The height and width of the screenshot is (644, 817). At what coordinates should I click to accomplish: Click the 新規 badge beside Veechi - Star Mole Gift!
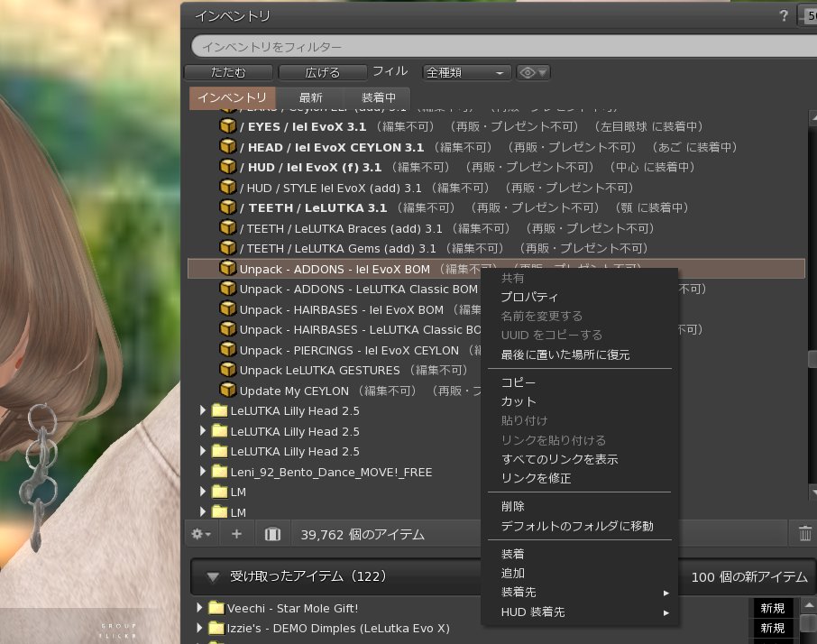[x=772, y=608]
